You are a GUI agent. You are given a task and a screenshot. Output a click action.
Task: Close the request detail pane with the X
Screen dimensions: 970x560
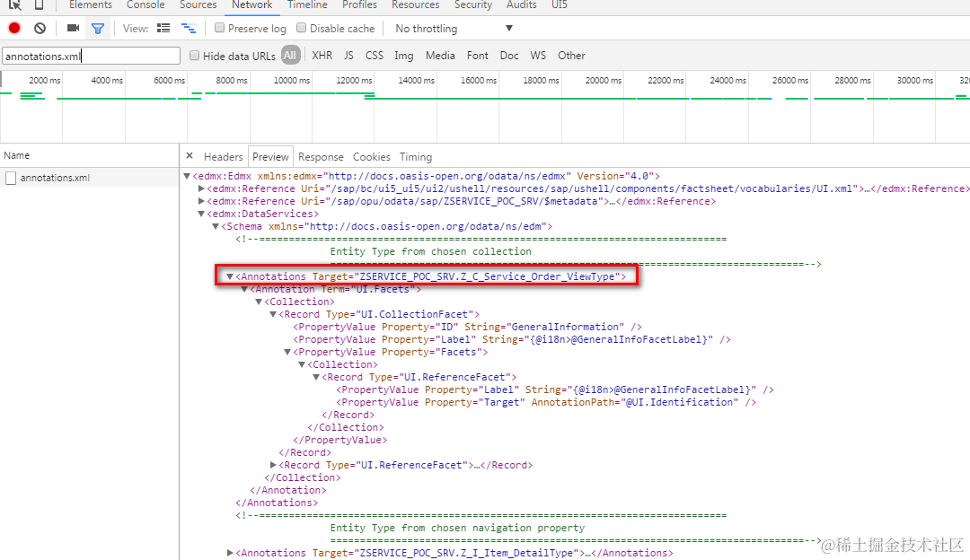click(x=190, y=156)
